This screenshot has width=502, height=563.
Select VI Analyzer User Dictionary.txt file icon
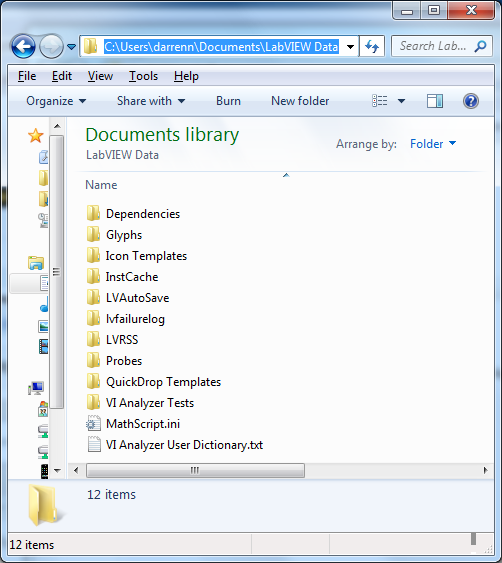point(94,445)
